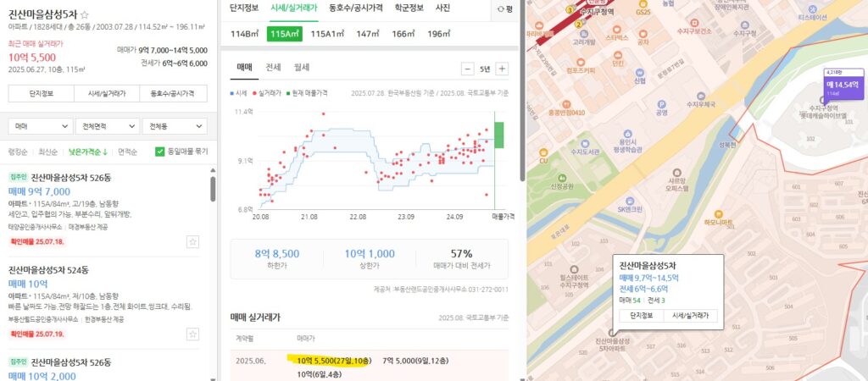Image resolution: width=868 pixels, height=381 pixels.
Task: Favorite 진산마을삼성5차 with the title star
Action: click(x=85, y=15)
